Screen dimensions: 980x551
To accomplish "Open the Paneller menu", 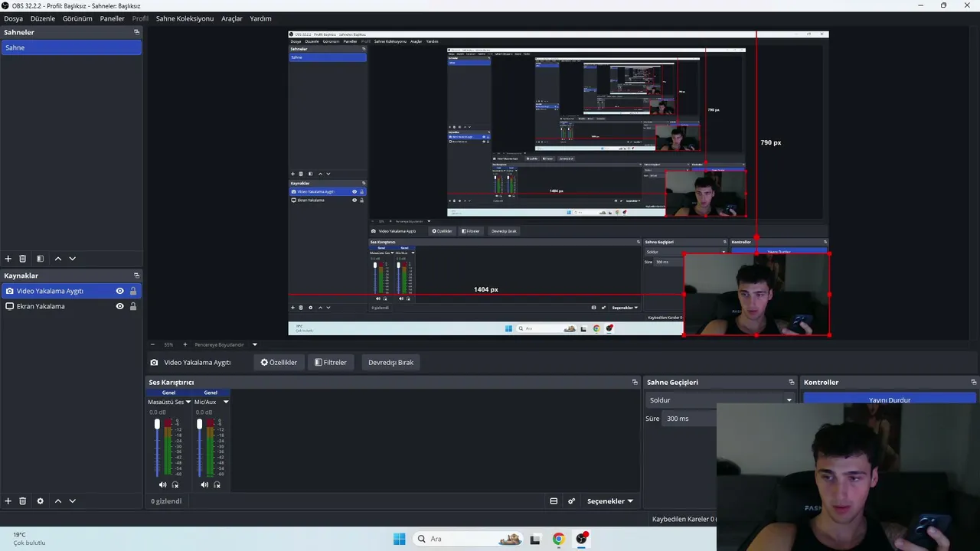I will [x=112, y=18].
